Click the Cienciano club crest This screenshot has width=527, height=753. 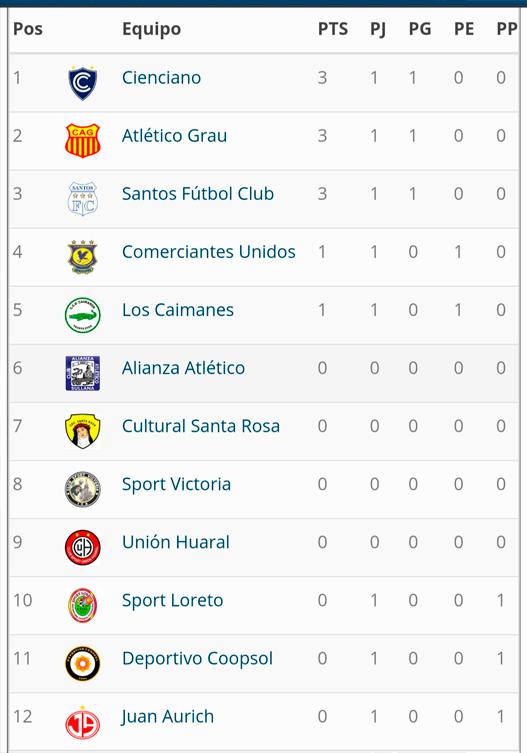83,83
